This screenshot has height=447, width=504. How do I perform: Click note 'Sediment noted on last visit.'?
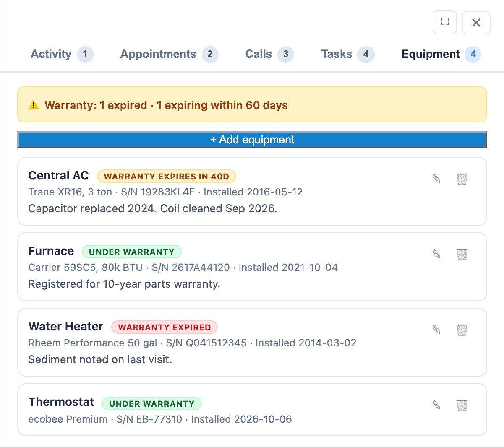(100, 360)
